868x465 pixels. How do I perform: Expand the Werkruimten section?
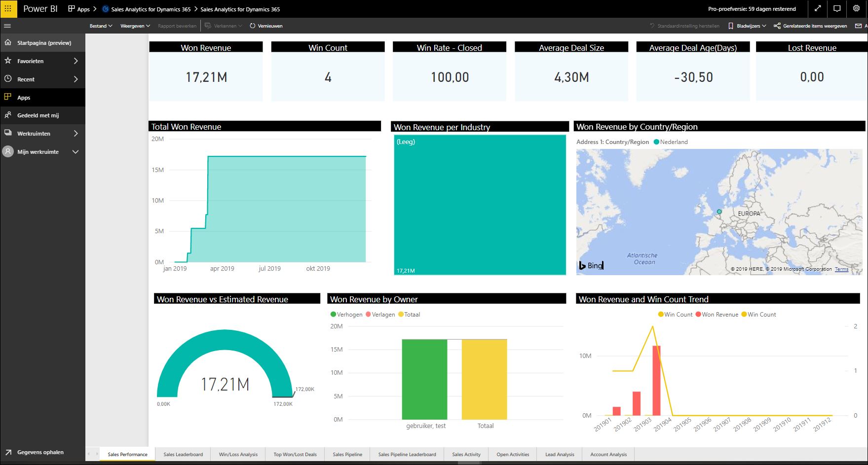pyautogui.click(x=75, y=133)
